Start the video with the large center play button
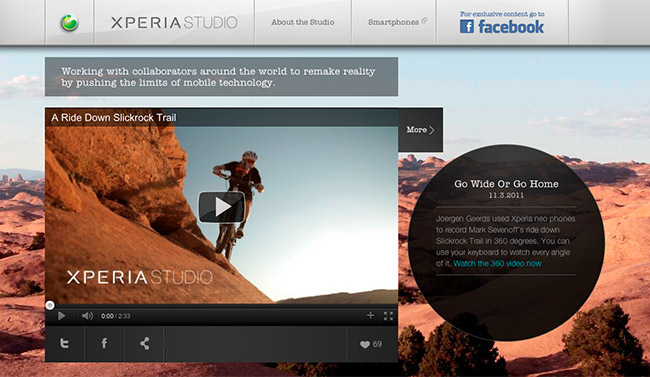 pyautogui.click(x=221, y=207)
